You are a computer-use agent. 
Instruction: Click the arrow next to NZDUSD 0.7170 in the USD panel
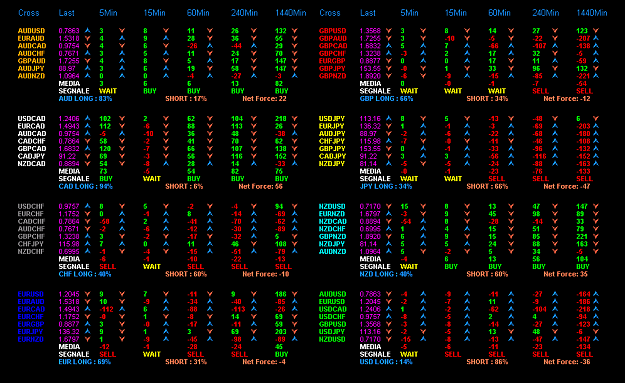pos(389,339)
